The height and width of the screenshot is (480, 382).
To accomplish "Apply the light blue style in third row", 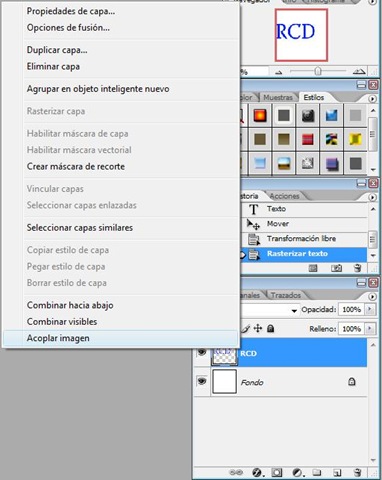I will point(260,164).
